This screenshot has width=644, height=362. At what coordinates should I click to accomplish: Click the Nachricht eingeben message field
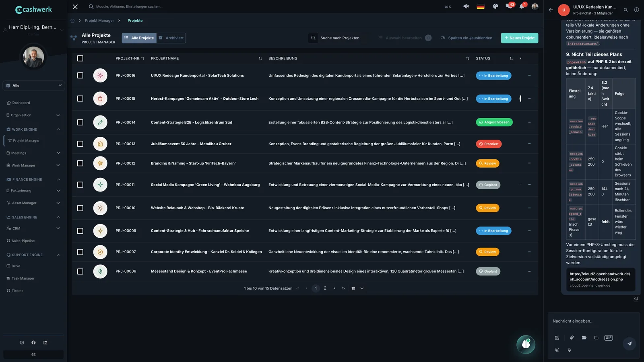(x=594, y=321)
